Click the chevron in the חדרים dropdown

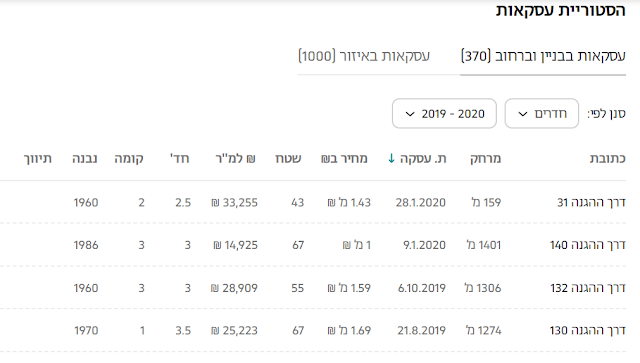(523, 114)
